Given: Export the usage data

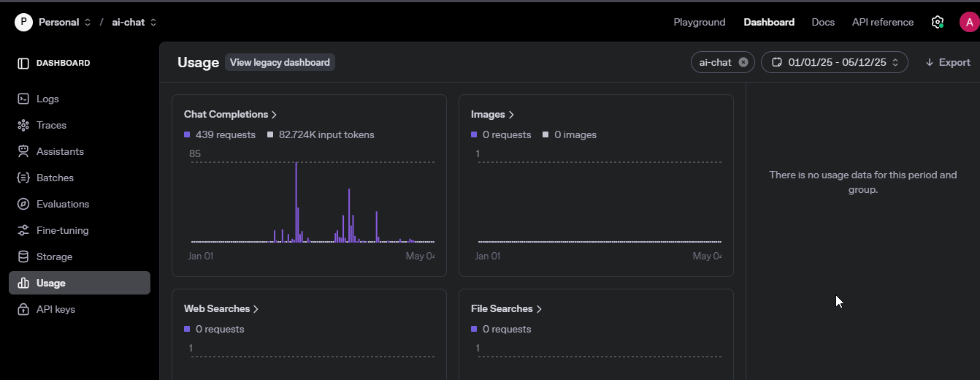Looking at the screenshot, I should 947,62.
